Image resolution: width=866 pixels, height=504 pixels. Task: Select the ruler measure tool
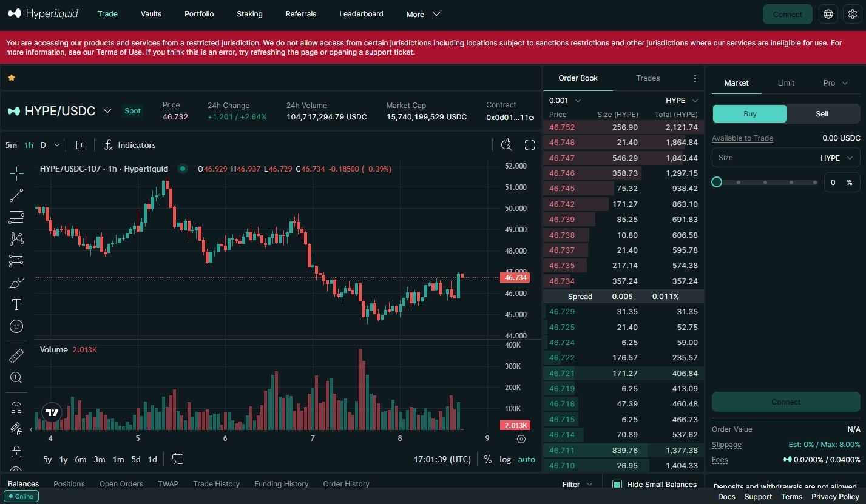16,356
